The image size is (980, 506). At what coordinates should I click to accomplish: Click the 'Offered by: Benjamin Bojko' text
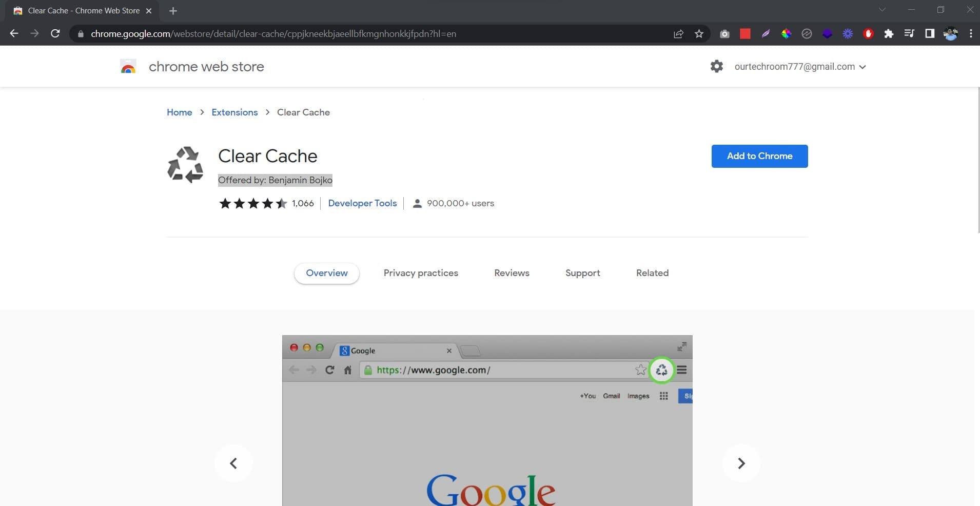point(275,180)
